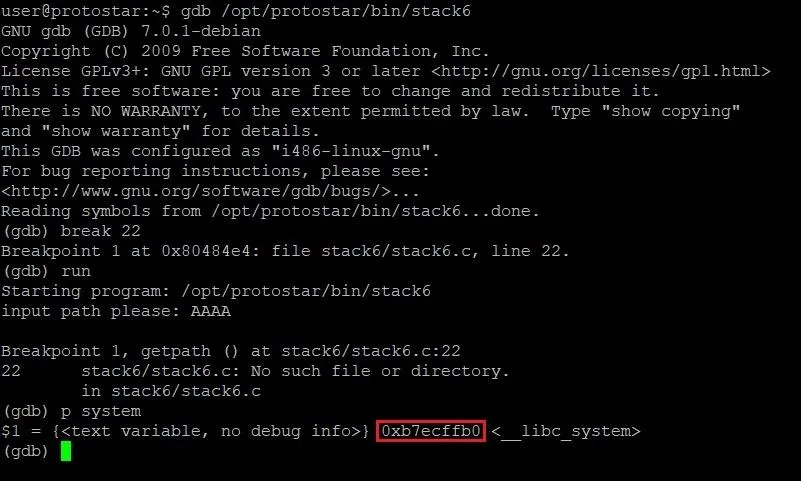The width and height of the screenshot is (801, 481).
Task: Click the 'GNU gdb (GDB) 7.0.1-debian' version line
Action: (x=131, y=31)
